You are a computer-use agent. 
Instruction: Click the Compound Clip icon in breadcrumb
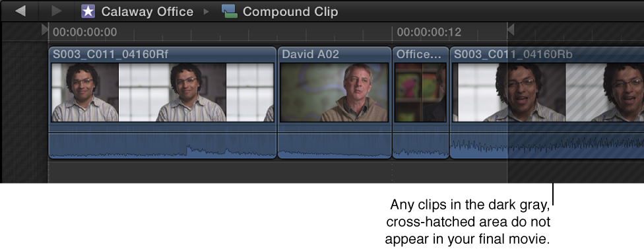230,11
